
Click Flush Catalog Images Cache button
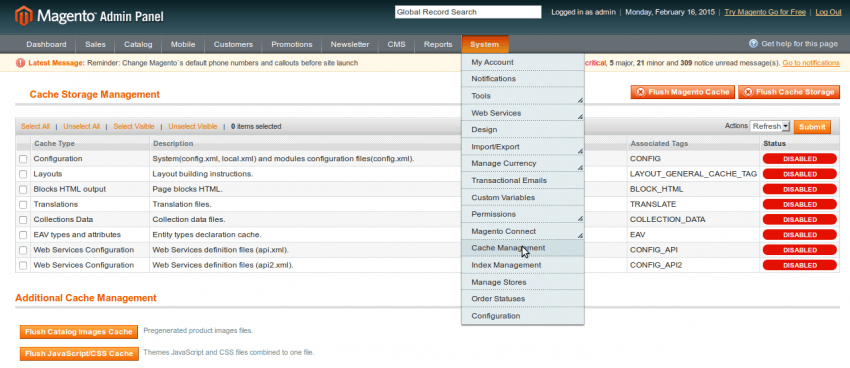(x=79, y=332)
